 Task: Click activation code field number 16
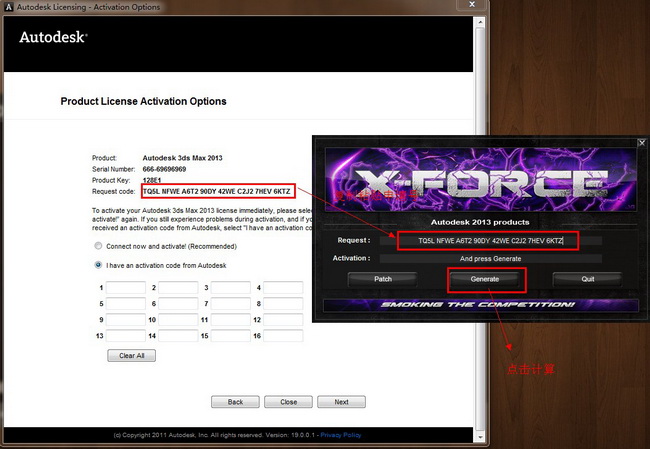(x=283, y=335)
